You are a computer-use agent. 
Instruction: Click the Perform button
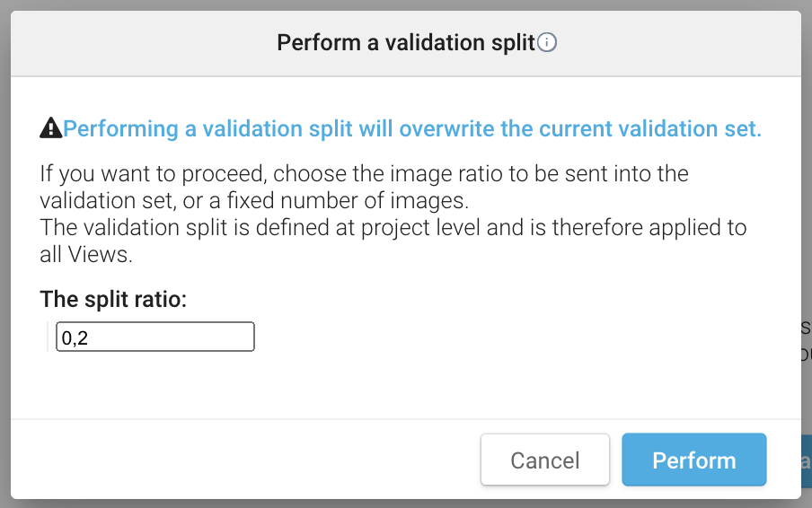693,460
